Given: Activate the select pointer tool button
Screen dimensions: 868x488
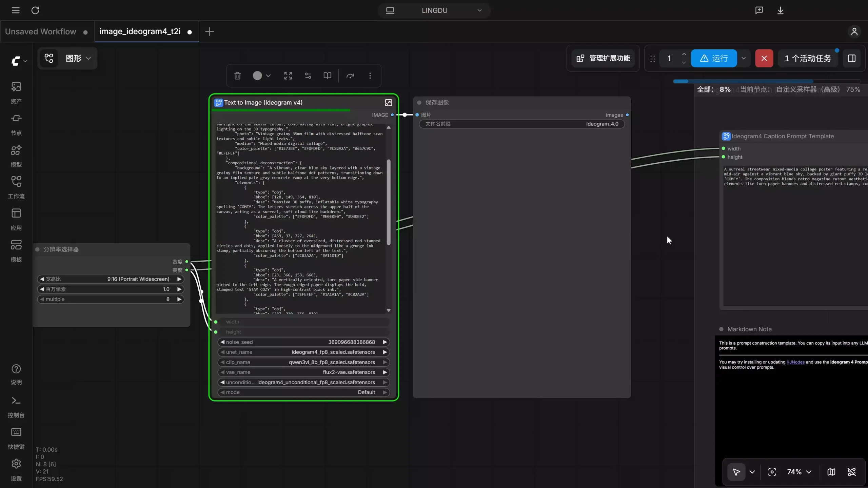Looking at the screenshot, I should pyautogui.click(x=736, y=472).
